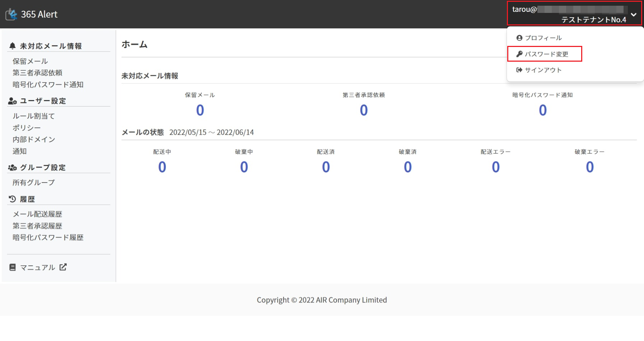
Task: Click the book icon beside マニュアル
Action: [x=13, y=267]
